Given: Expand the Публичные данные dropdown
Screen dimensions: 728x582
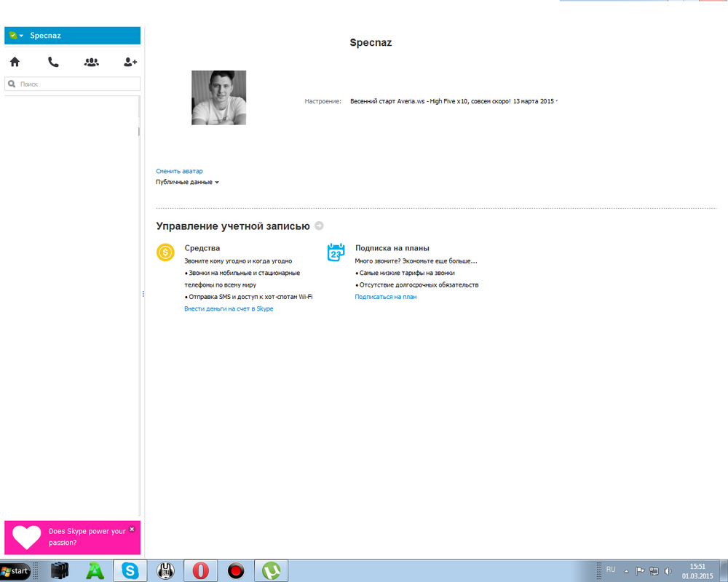Looking at the screenshot, I should [x=187, y=183].
